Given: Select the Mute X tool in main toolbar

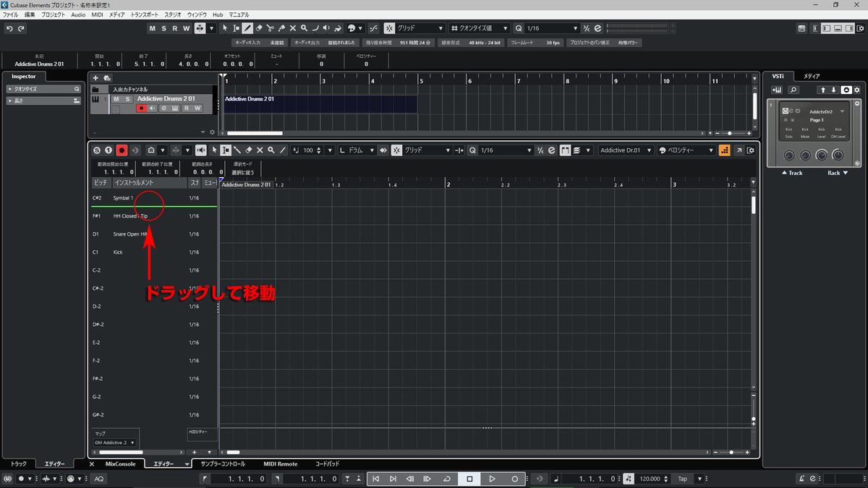Looking at the screenshot, I should point(293,28).
